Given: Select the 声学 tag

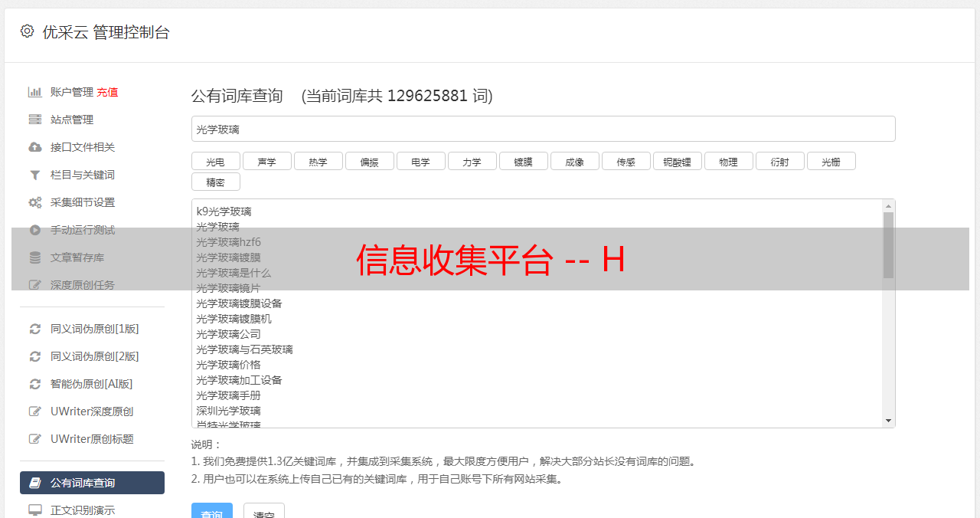Looking at the screenshot, I should coord(266,161).
